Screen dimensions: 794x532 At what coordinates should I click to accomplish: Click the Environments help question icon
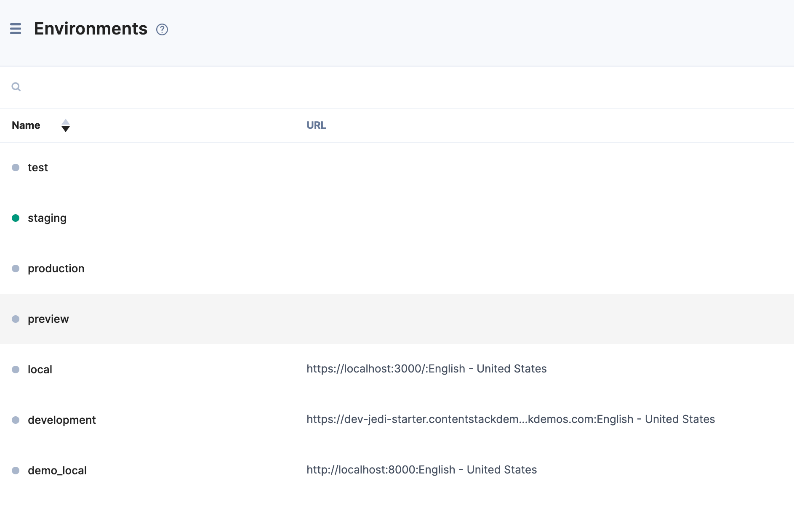[x=162, y=29]
